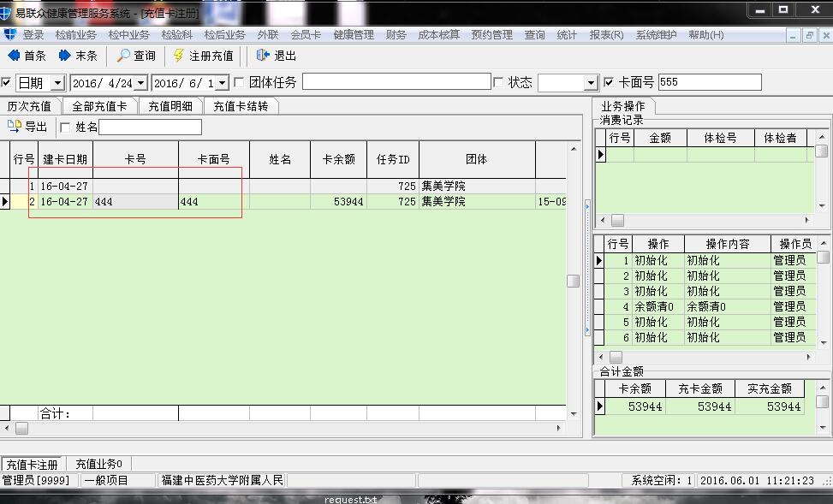Open the 日期 type dropdown
833x504 pixels.
click(x=58, y=83)
